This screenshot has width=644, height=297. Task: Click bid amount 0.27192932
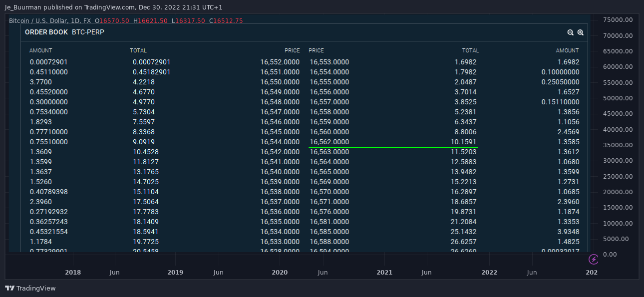[49, 212]
